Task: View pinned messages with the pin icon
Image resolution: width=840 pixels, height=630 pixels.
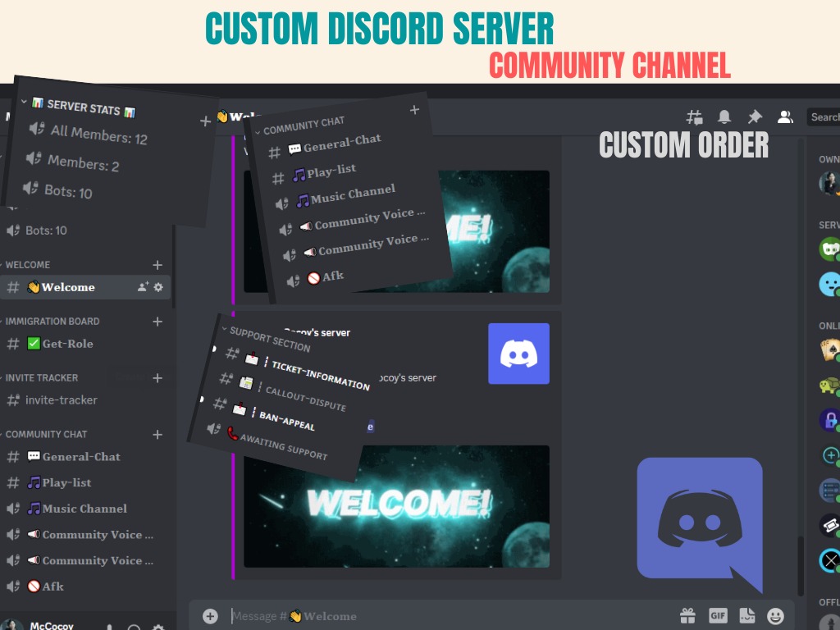Action: tap(755, 116)
